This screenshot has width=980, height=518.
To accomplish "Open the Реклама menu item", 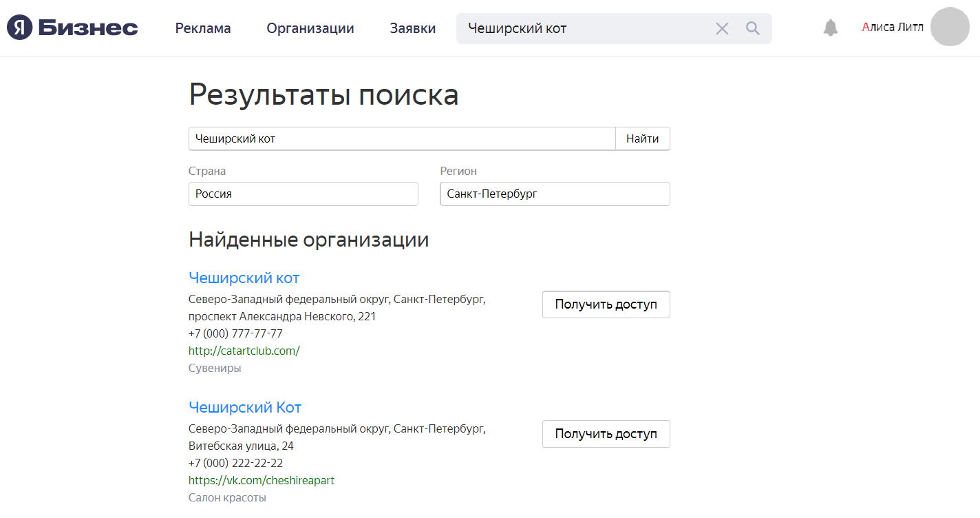I will click(203, 28).
